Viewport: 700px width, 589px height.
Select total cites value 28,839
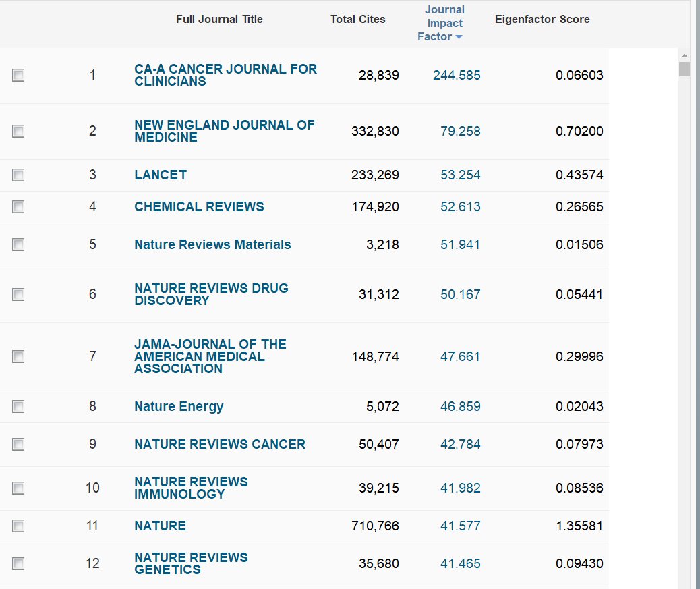click(x=378, y=75)
